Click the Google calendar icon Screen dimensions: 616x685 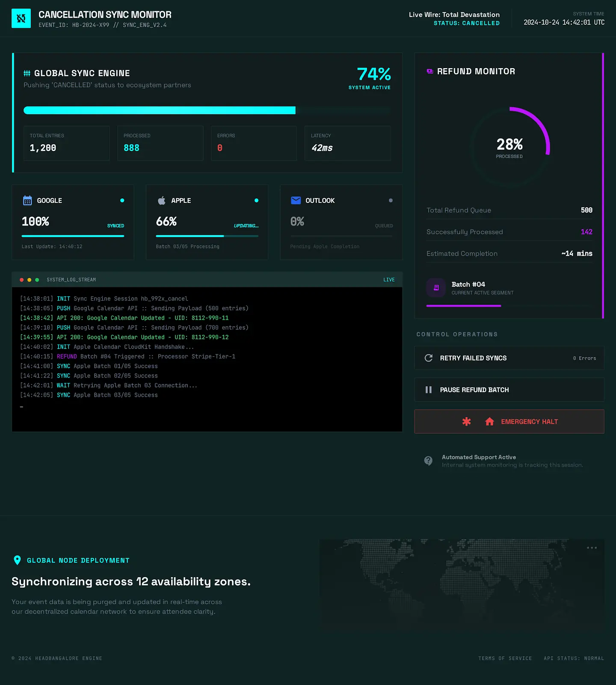pos(27,200)
